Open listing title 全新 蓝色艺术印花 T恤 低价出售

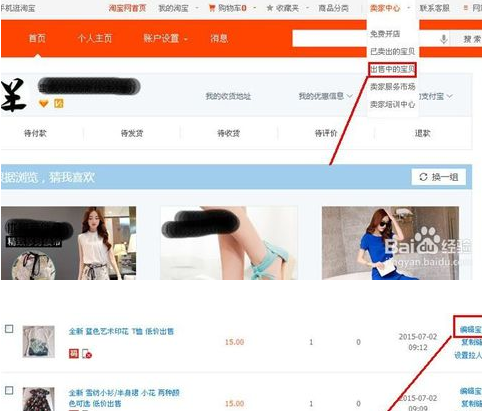tap(121, 331)
